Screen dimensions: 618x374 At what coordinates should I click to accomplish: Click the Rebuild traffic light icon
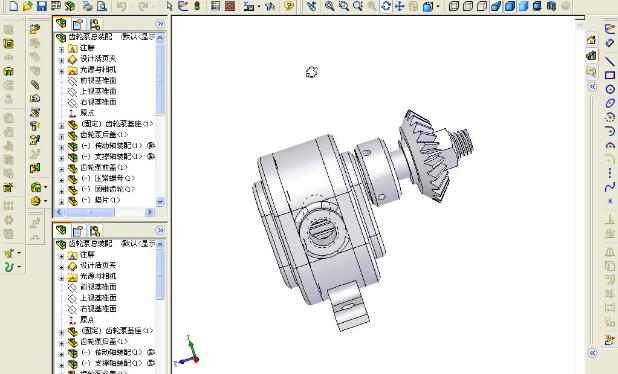click(x=197, y=6)
